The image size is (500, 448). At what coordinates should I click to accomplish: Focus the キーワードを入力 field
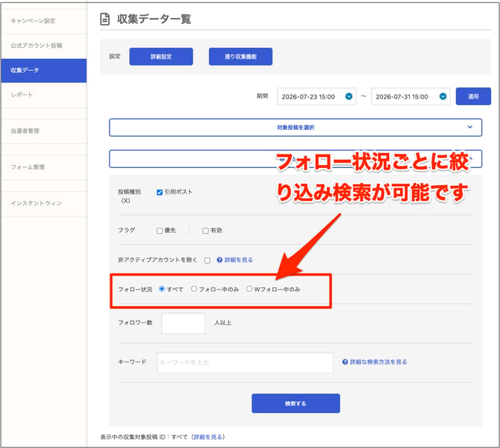pos(245,362)
